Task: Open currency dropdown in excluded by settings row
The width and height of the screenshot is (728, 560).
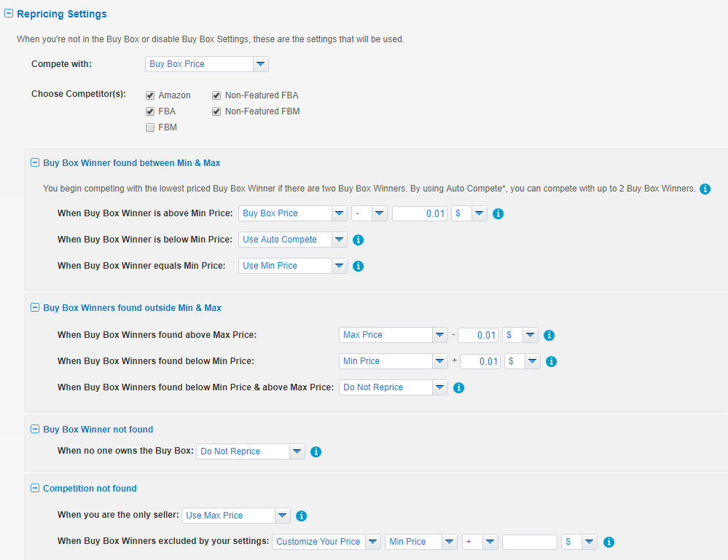Action: click(579, 542)
